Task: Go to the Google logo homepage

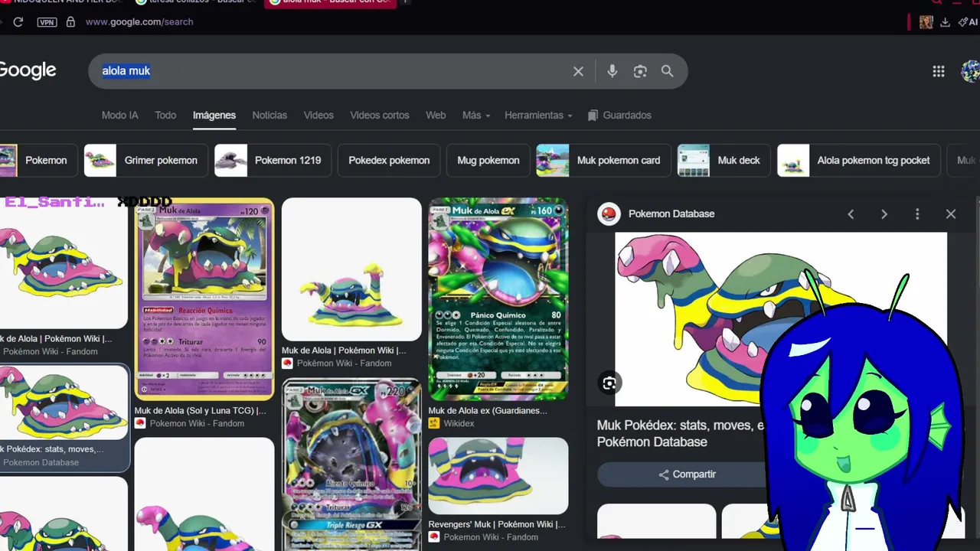Action: [28, 70]
